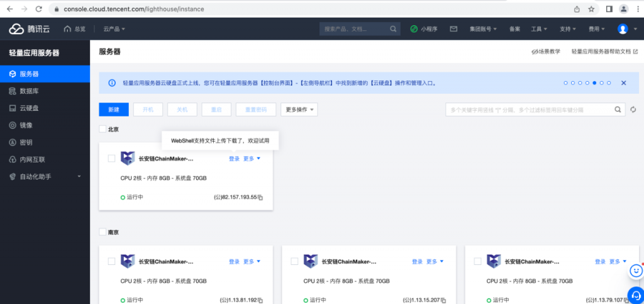Copy the IP address 82.157.193.55

pyautogui.click(x=260, y=198)
